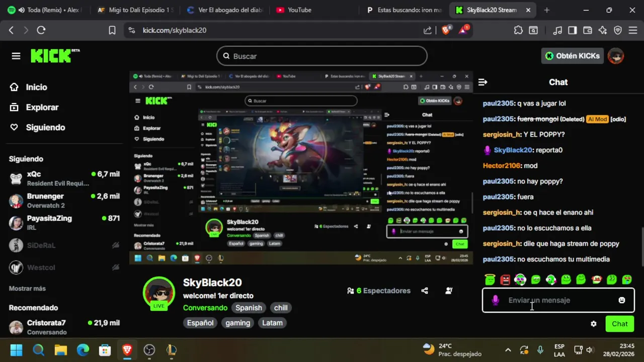644x362 pixels.
Task: Click the green Chat send button
Action: coord(620,324)
